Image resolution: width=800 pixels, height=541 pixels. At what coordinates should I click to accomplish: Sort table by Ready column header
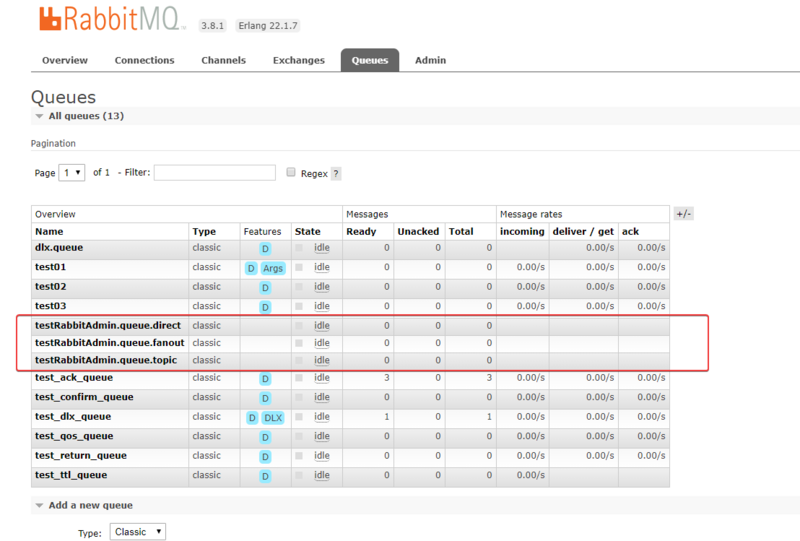pos(361,231)
